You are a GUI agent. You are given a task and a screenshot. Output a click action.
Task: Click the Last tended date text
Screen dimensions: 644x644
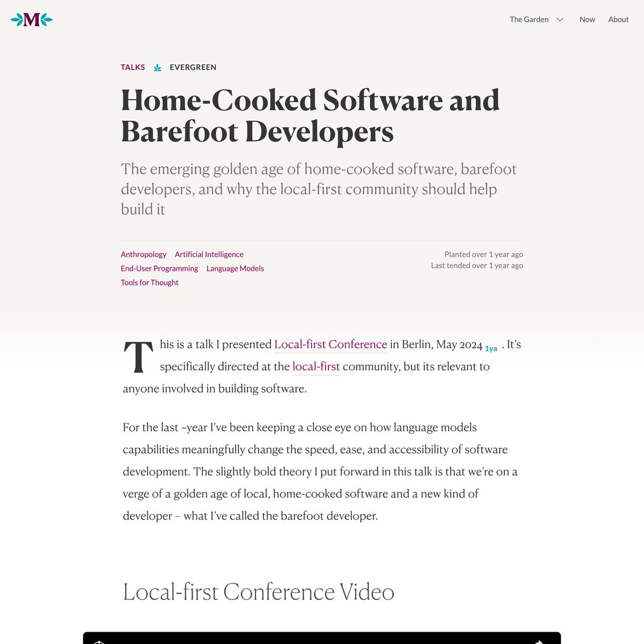tap(477, 266)
